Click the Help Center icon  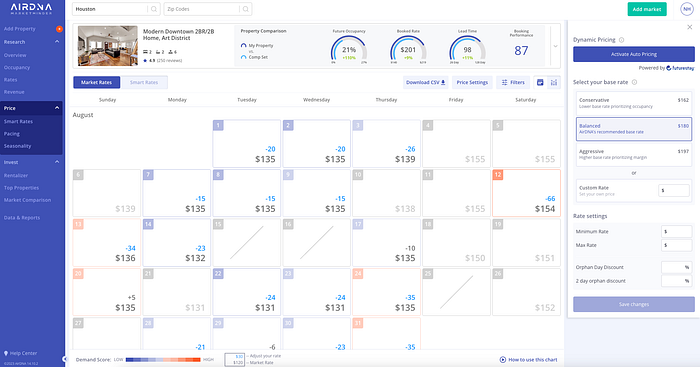pyautogui.click(x=6, y=353)
